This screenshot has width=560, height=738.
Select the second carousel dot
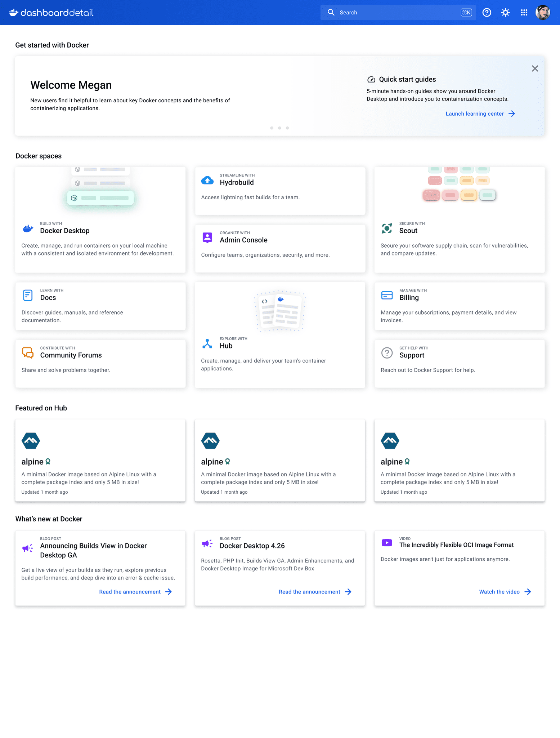coord(279,128)
